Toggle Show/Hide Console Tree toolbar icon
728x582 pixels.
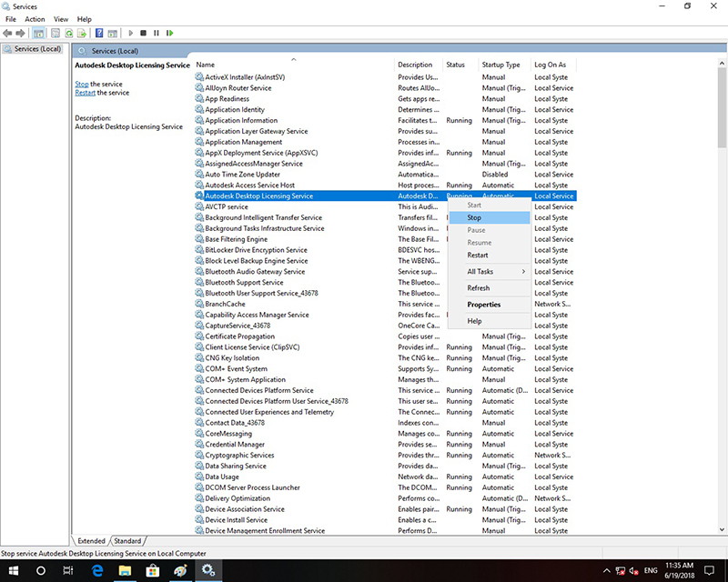[x=38, y=33]
